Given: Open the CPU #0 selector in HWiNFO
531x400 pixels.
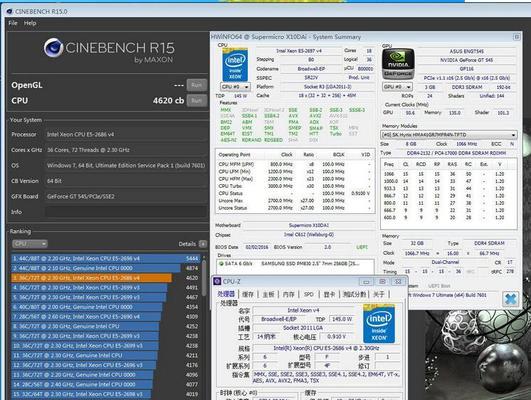Looking at the screenshot, I should (235, 87).
